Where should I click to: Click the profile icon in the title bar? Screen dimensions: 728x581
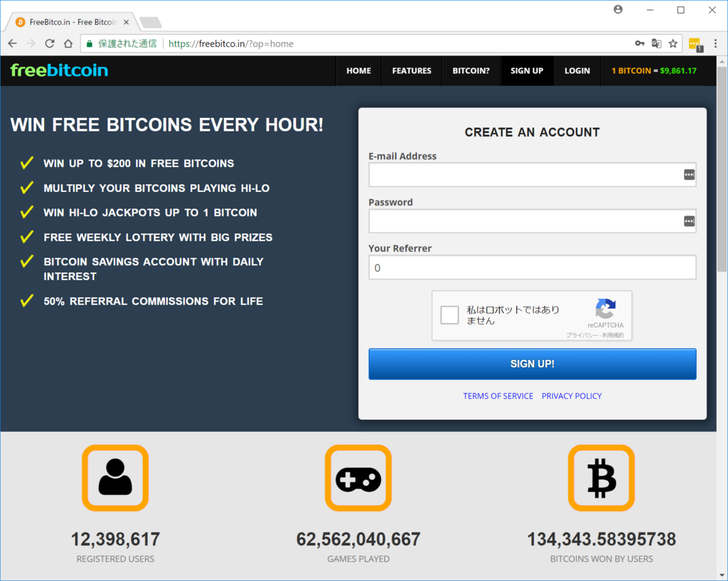(618, 9)
